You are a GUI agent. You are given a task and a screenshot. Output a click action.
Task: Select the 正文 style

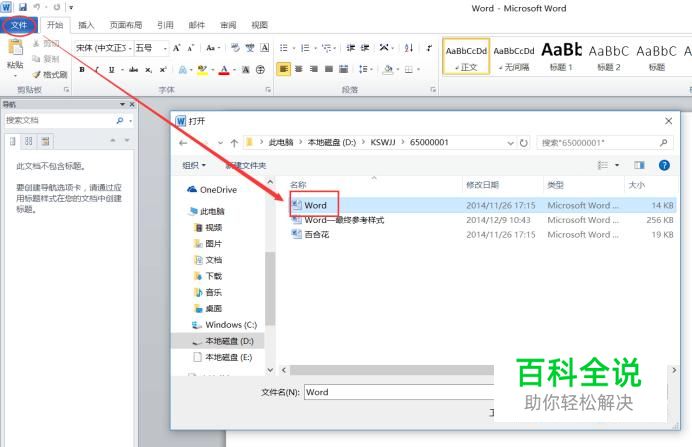[466, 56]
